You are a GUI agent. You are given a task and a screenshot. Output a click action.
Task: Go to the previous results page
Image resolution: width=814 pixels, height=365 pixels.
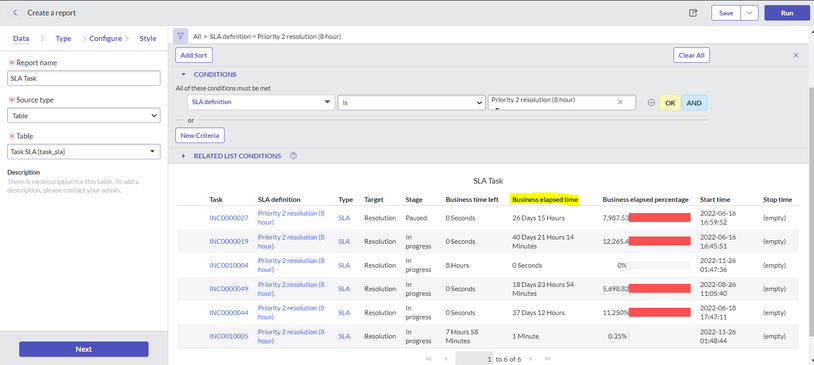coord(445,359)
